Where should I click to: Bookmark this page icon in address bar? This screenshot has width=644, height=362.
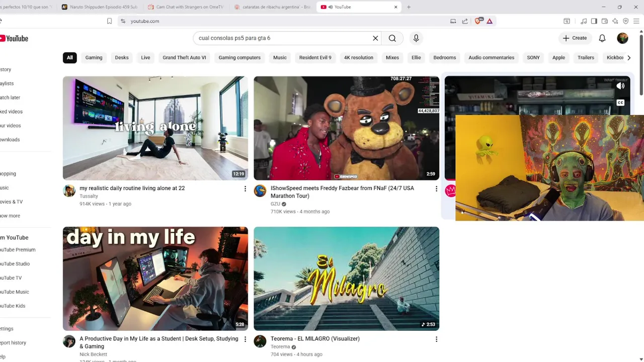pos(109,21)
